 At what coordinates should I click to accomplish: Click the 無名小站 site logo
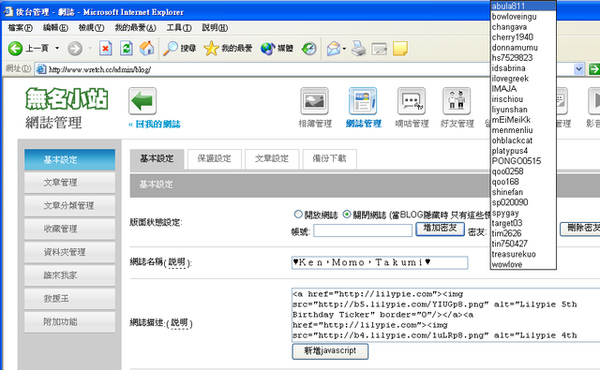(67, 99)
